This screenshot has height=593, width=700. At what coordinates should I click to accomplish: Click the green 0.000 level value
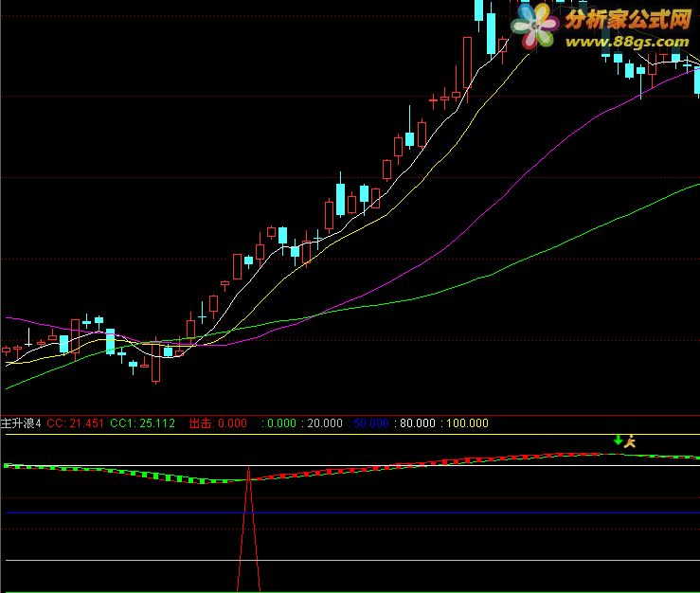point(279,422)
